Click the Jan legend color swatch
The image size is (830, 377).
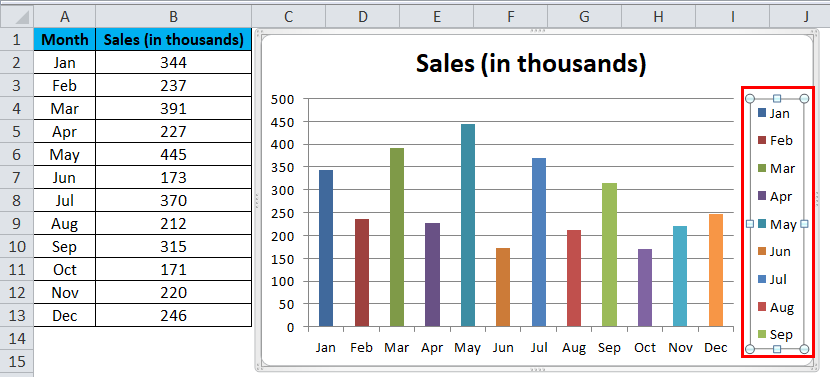[762, 113]
